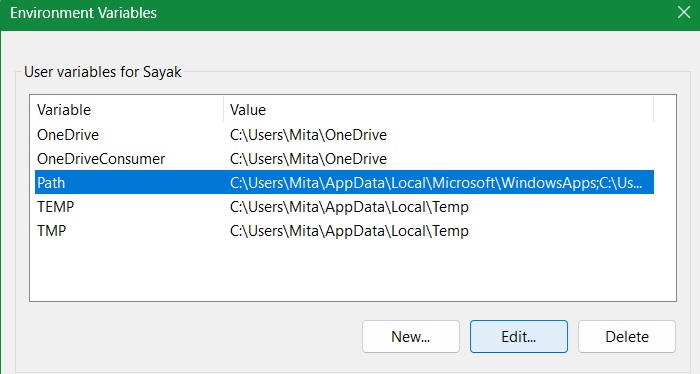Click the Edit... button
This screenshot has width=700, height=374.
519,337
